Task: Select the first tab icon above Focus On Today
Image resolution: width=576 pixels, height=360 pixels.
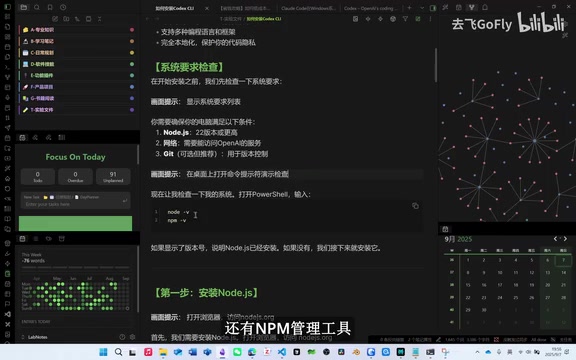Action: click(22, 137)
